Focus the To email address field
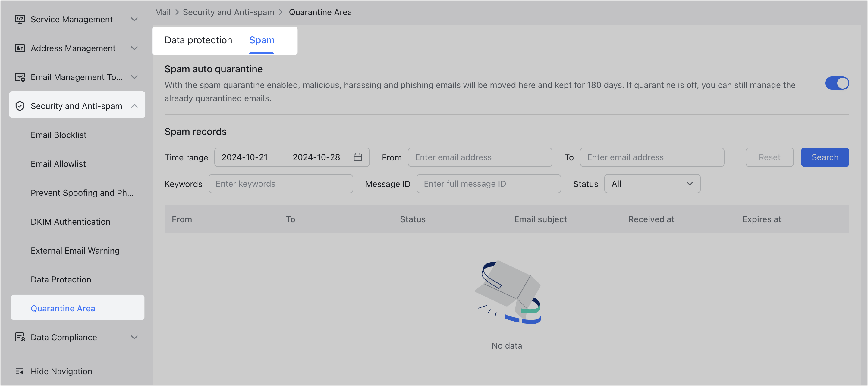This screenshot has width=868, height=386. click(x=652, y=157)
